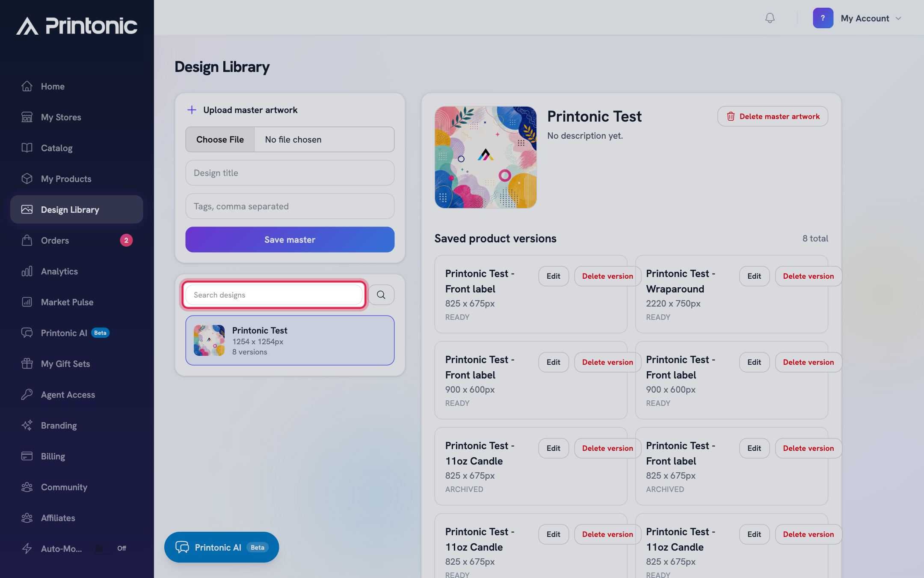This screenshot has height=578, width=924.
Task: Delete the Wraparound version
Action: pyautogui.click(x=808, y=276)
